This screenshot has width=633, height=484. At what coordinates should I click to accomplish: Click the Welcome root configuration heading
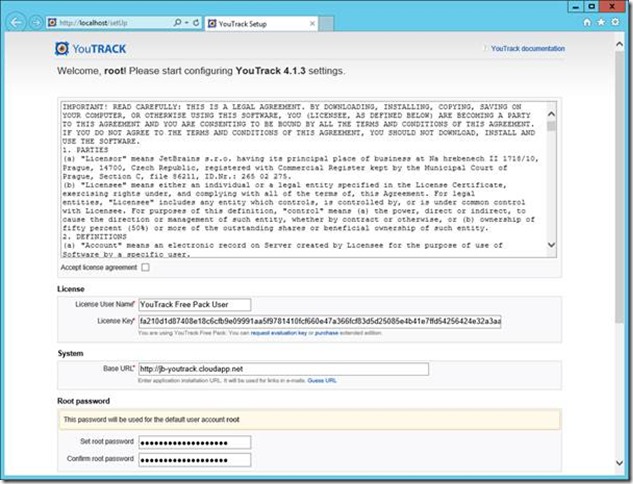[201, 71]
